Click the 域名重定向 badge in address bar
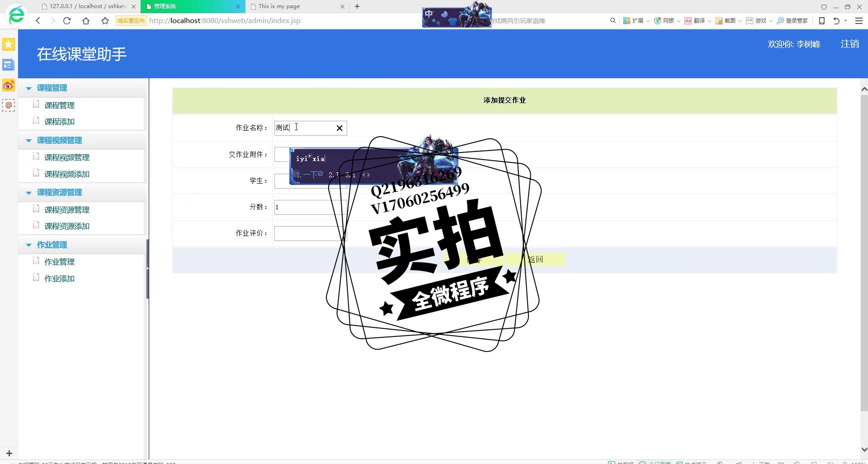This screenshot has width=868, height=464. (131, 21)
